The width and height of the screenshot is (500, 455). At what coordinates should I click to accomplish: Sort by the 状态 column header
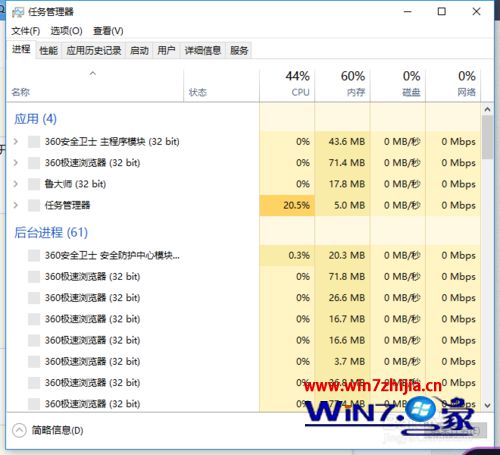click(221, 85)
